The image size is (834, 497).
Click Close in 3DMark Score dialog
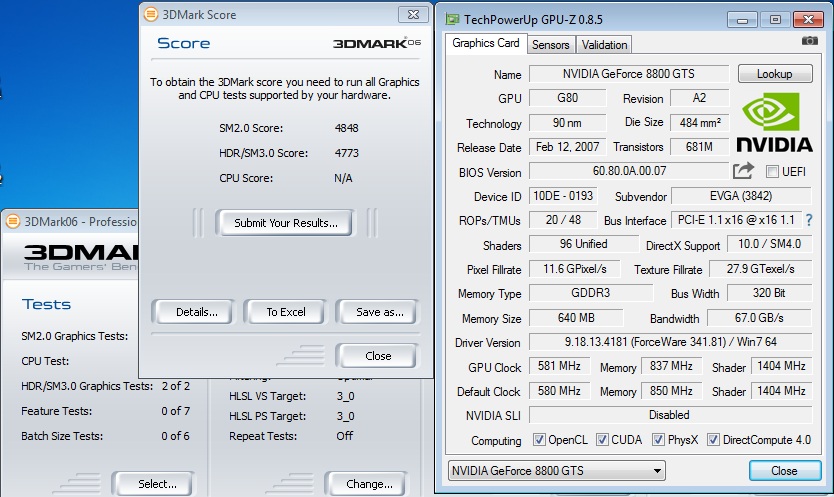[x=378, y=356]
